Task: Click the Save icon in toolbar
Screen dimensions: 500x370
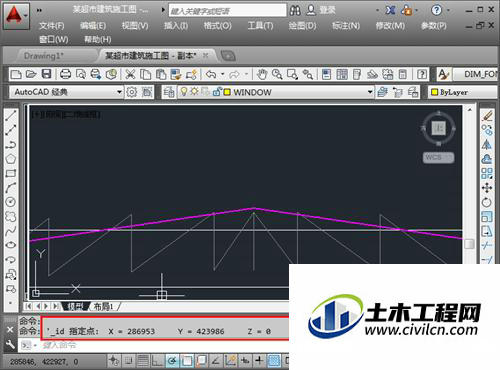Action: click(46, 74)
